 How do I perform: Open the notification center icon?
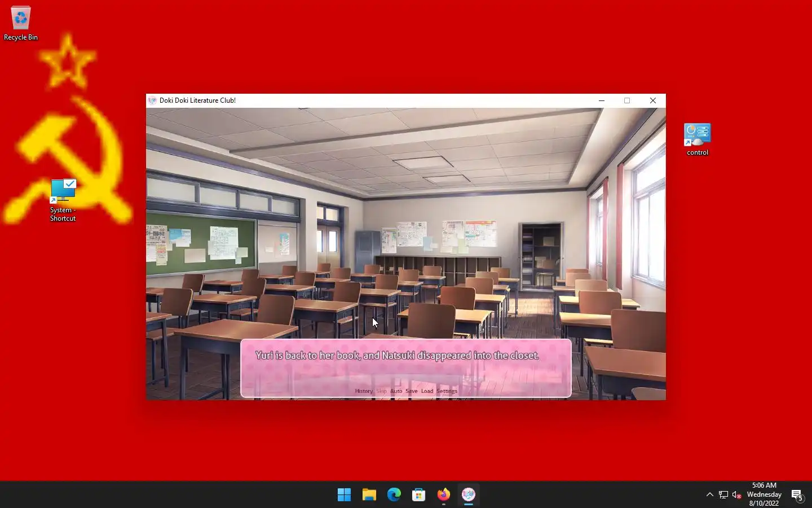pyautogui.click(x=797, y=495)
